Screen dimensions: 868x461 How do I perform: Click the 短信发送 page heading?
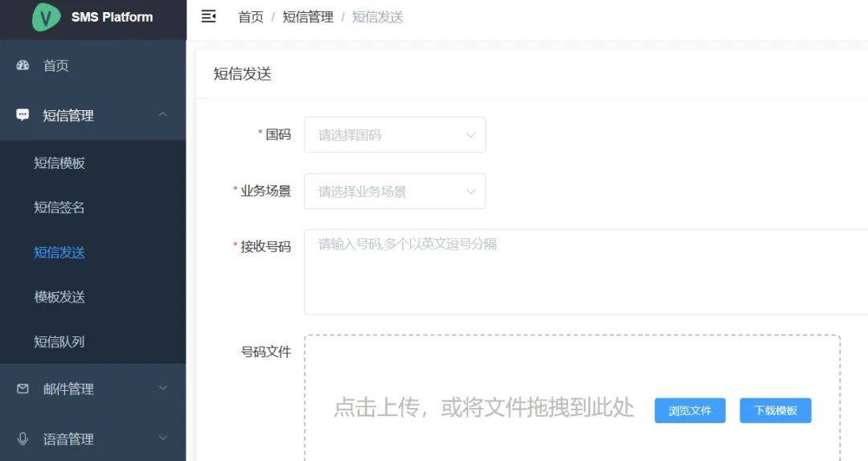pyautogui.click(x=243, y=74)
